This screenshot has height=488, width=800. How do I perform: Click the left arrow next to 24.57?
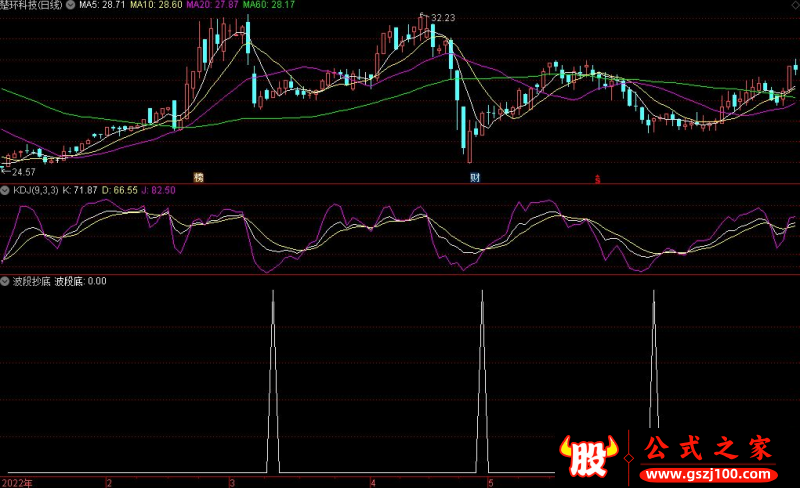pos(5,171)
